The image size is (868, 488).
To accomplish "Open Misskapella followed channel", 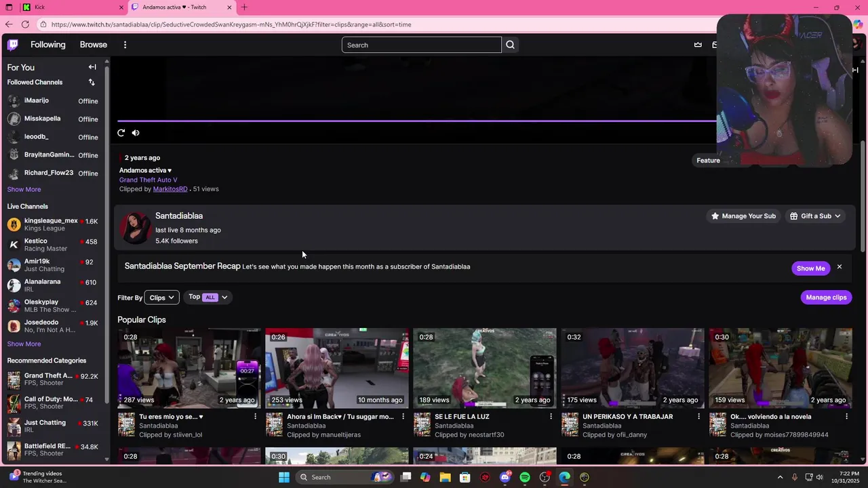I will click(53, 119).
